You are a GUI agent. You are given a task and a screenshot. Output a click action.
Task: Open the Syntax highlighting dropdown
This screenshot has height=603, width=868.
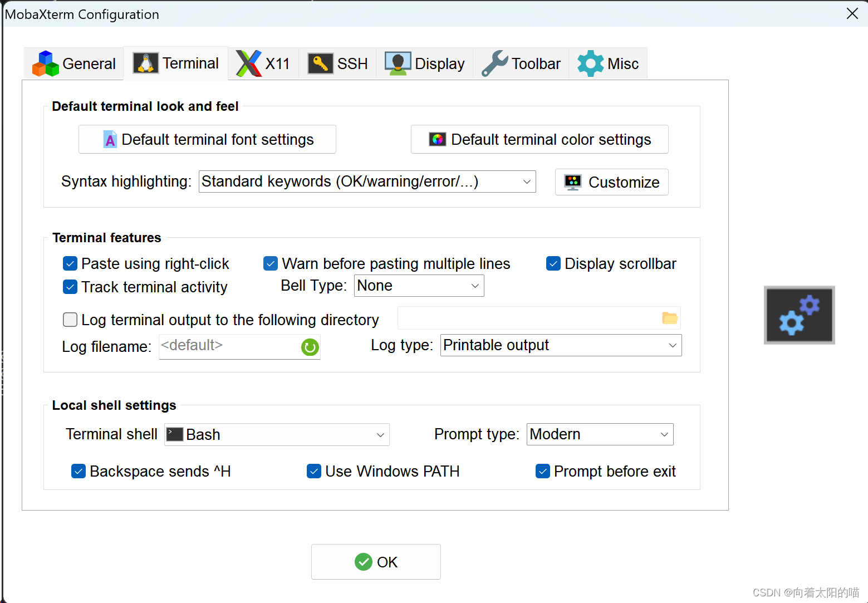point(367,182)
